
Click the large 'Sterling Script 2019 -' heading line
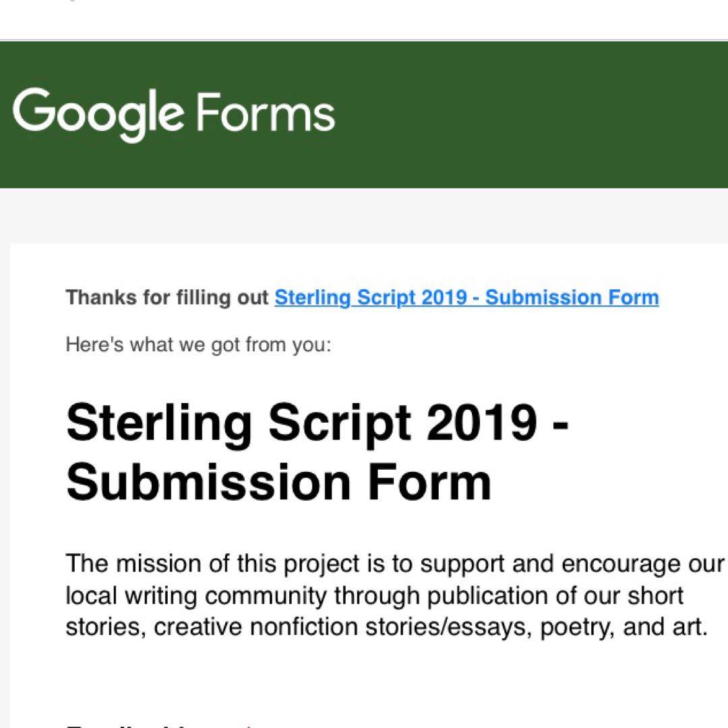(x=317, y=423)
